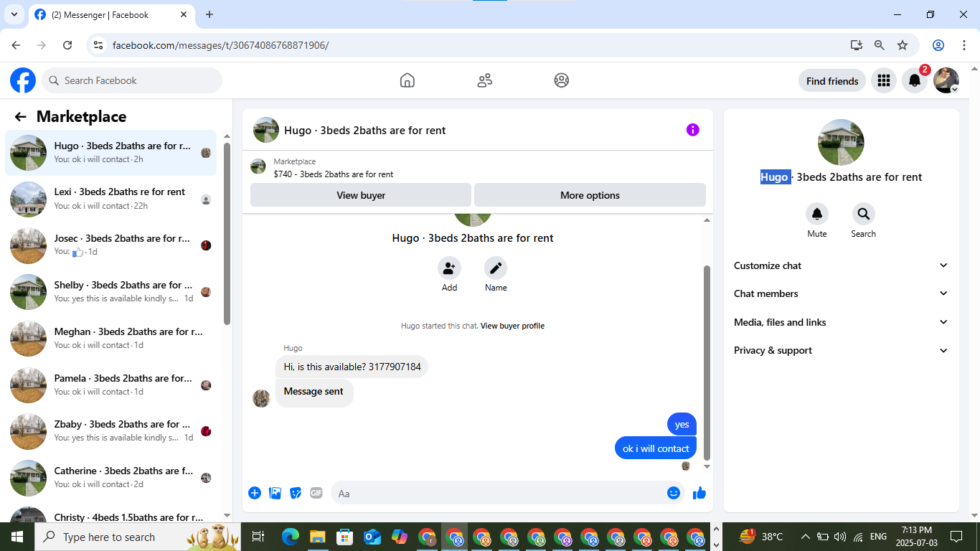Search in conversation magnifier icon

tap(864, 214)
